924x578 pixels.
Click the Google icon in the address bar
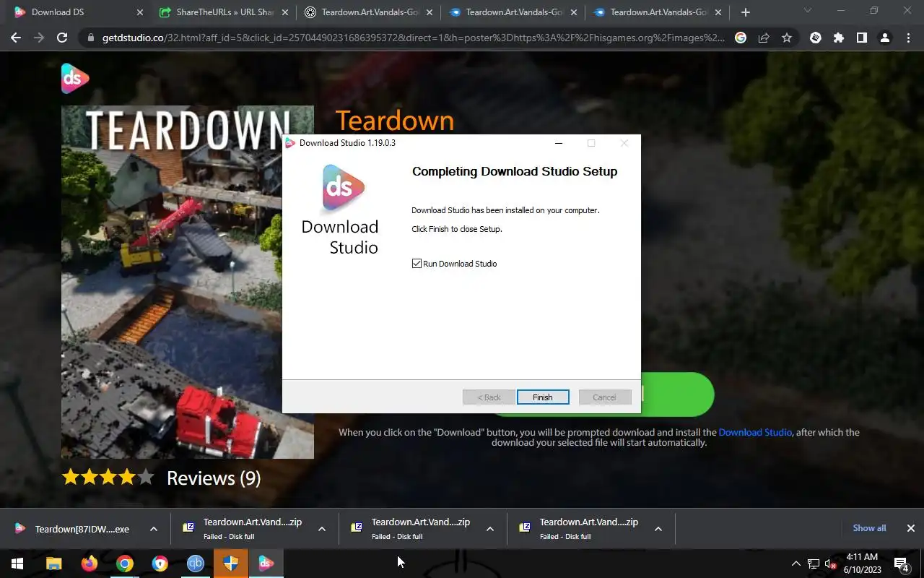coord(741,38)
